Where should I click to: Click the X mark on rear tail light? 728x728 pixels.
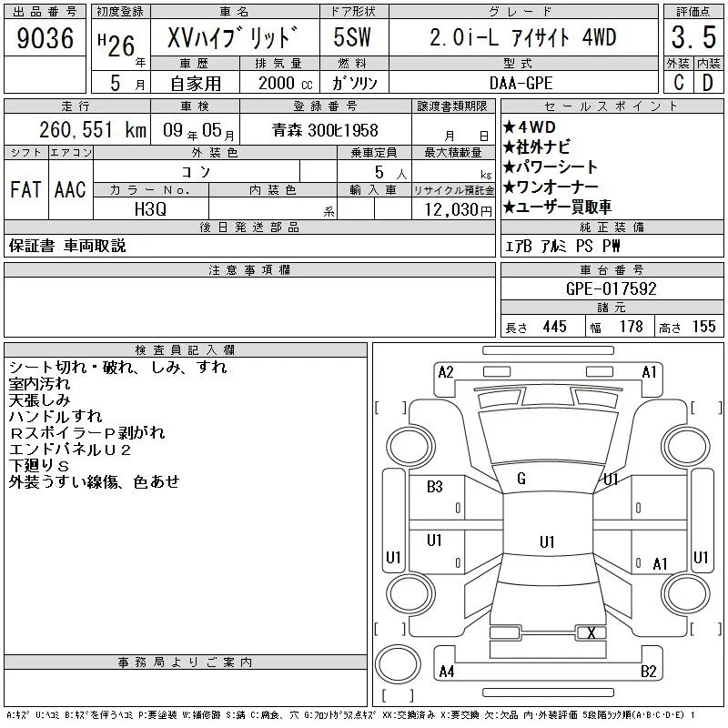(591, 632)
